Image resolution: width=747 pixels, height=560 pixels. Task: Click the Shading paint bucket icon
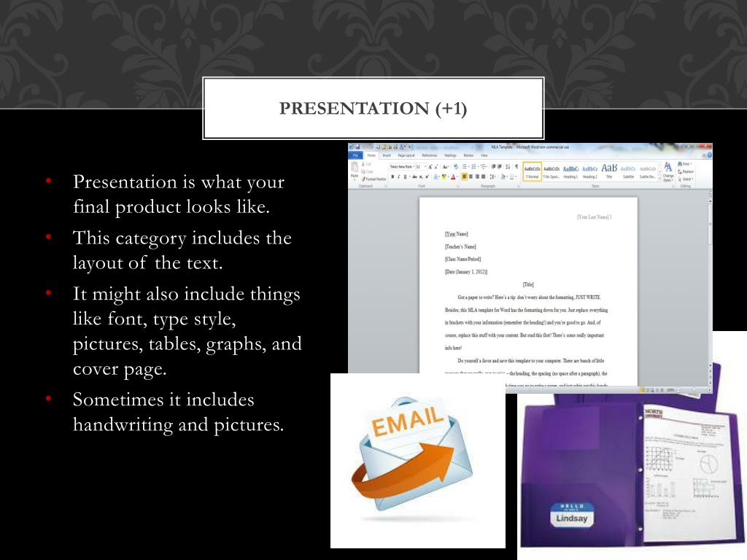coord(503,176)
